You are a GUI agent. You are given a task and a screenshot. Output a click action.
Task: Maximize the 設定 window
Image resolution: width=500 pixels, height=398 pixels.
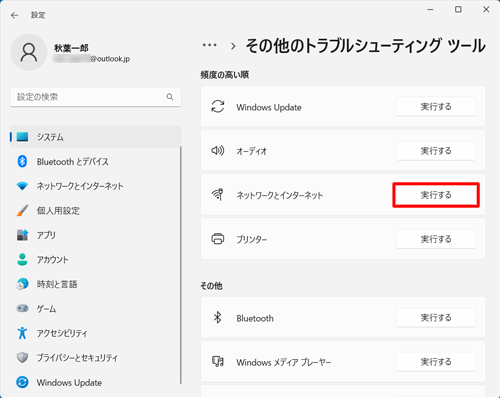coord(458,10)
